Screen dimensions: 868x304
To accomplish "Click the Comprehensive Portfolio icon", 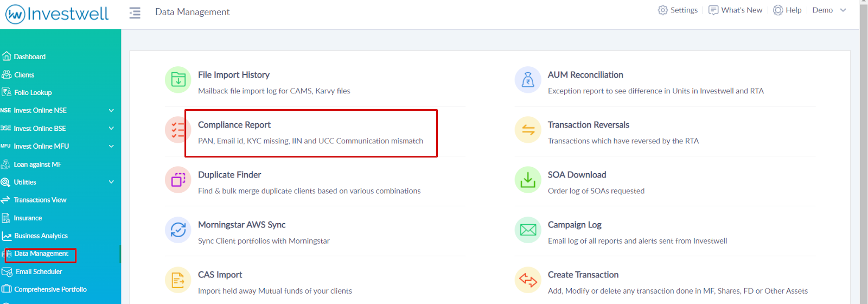I will pyautogui.click(x=7, y=289).
